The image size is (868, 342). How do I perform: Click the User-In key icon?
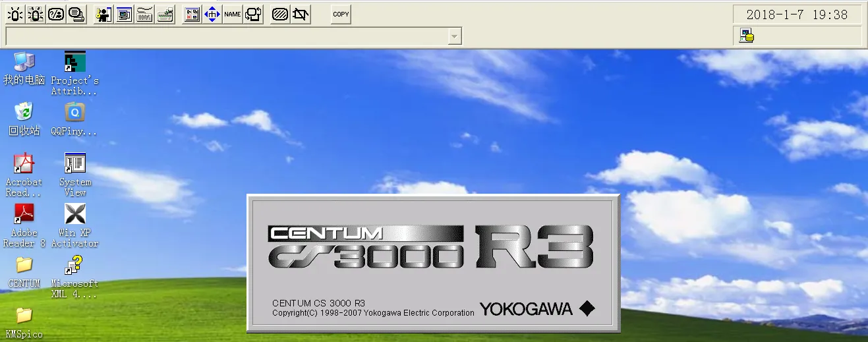point(103,14)
